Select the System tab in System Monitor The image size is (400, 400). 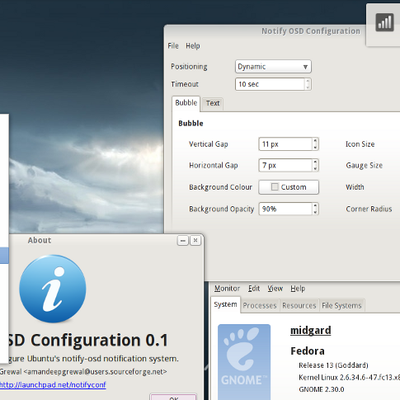pos(225,305)
